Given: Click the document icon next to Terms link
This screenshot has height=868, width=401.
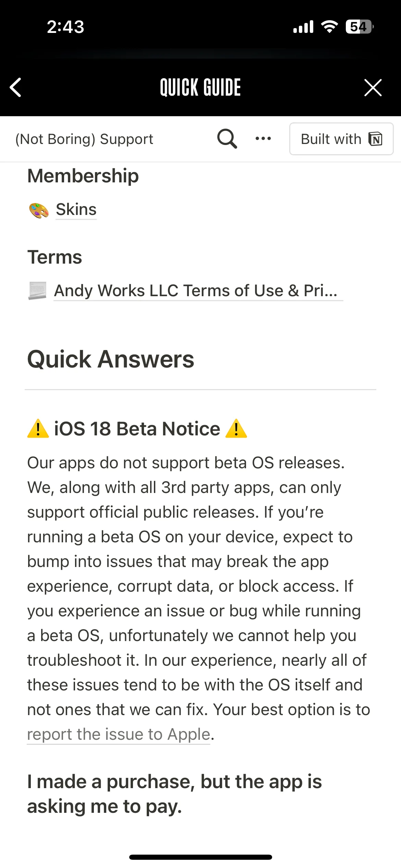Looking at the screenshot, I should point(37,291).
